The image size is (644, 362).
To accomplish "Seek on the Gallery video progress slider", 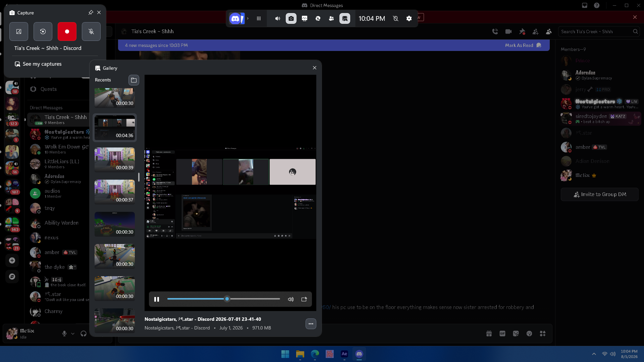I will (224, 299).
